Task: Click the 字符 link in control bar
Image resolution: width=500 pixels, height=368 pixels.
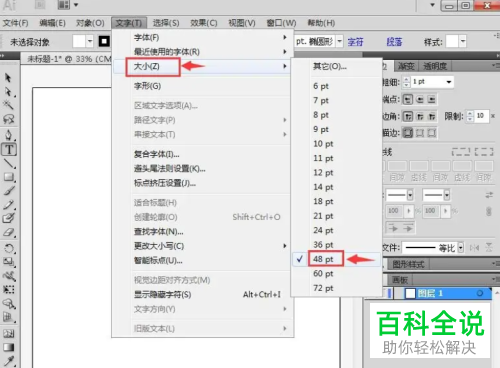Action: click(x=355, y=42)
